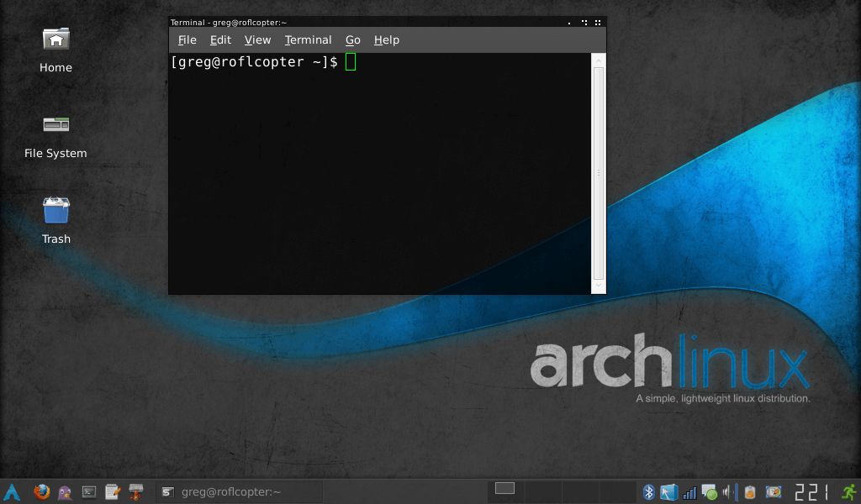Click the orange tool launcher next to the text editor

coord(135,492)
